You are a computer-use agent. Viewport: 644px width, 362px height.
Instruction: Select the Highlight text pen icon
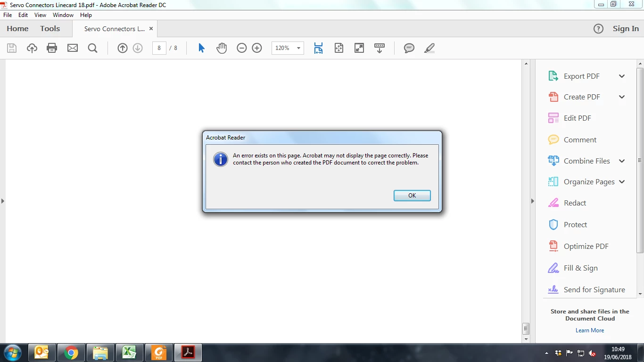(429, 48)
